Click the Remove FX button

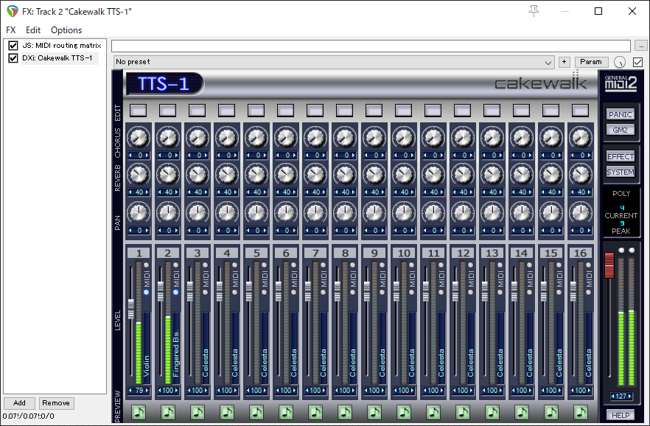tap(56, 403)
